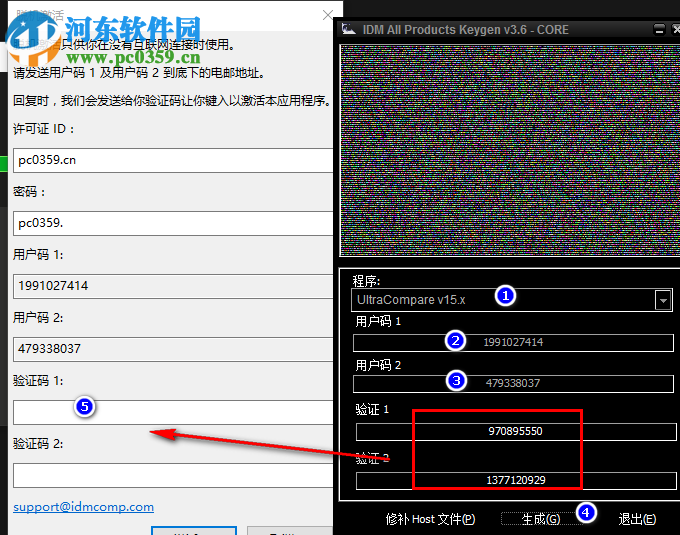The height and width of the screenshot is (535, 680).
Task: Open the support@idmcomp.com email link
Action: pos(83,507)
